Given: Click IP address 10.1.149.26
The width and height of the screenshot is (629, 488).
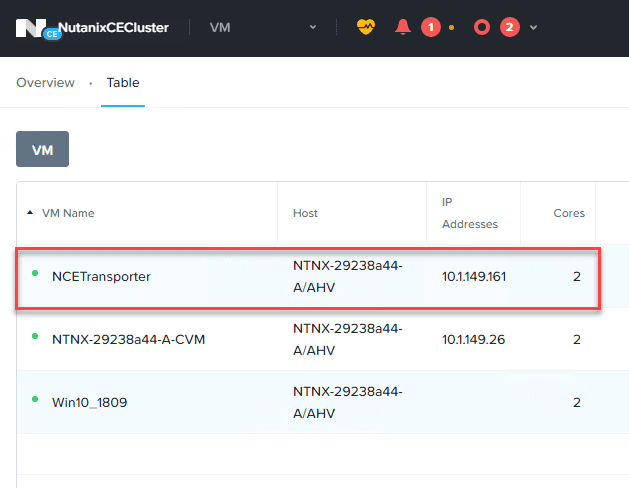Looking at the screenshot, I should pyautogui.click(x=473, y=339).
